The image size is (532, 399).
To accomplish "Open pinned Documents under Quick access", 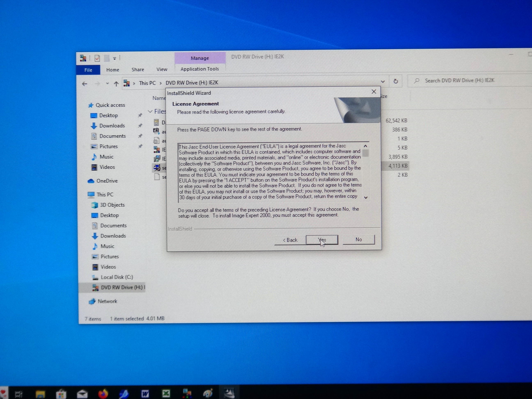I will pyautogui.click(x=112, y=136).
